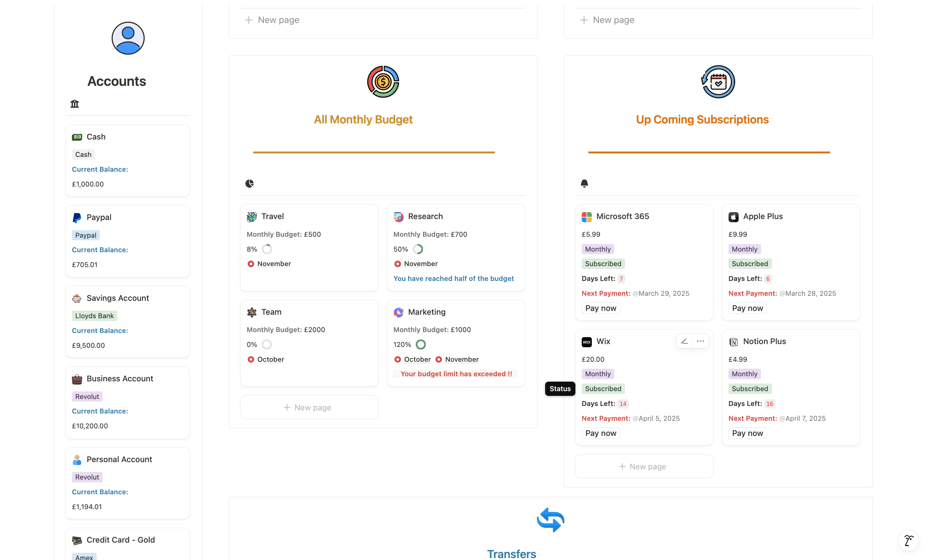Open the assistant icon in bottom corner
The image size is (928, 560).
(908, 540)
